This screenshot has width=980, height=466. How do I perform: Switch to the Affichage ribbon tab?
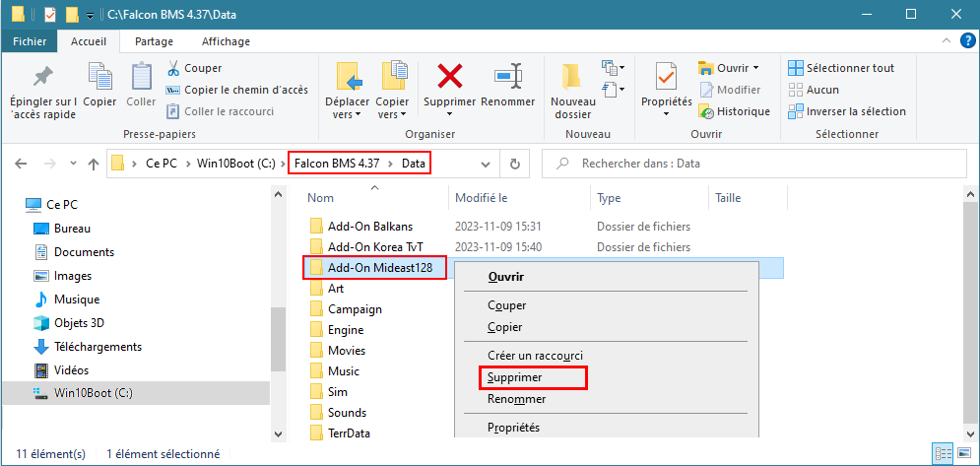pyautogui.click(x=226, y=41)
